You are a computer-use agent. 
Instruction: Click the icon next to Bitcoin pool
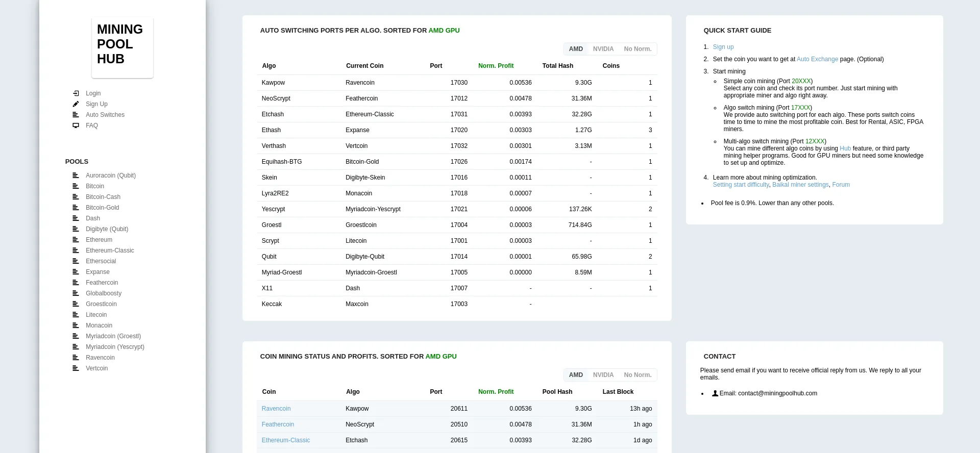tap(76, 186)
